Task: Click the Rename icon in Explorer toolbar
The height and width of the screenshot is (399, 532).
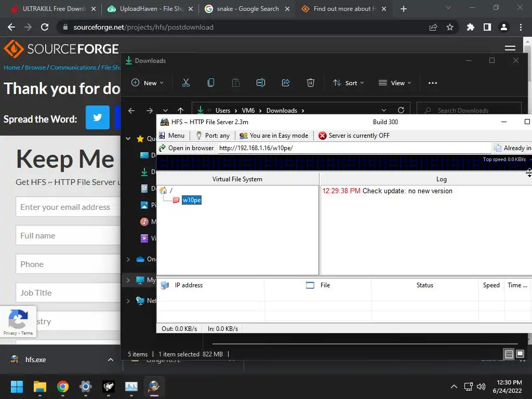Action: coord(261,83)
